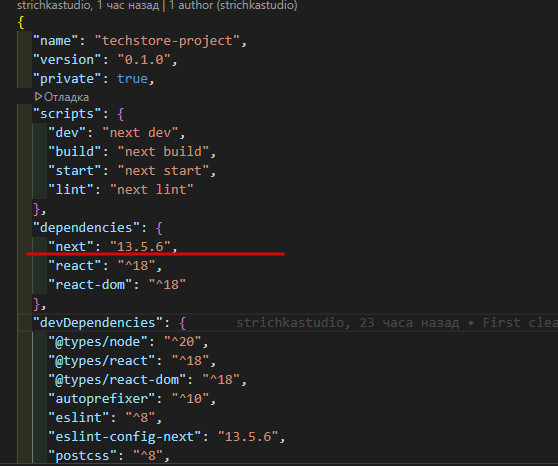Click the "react" dependency key
The width and height of the screenshot is (558, 466).
coord(74,266)
